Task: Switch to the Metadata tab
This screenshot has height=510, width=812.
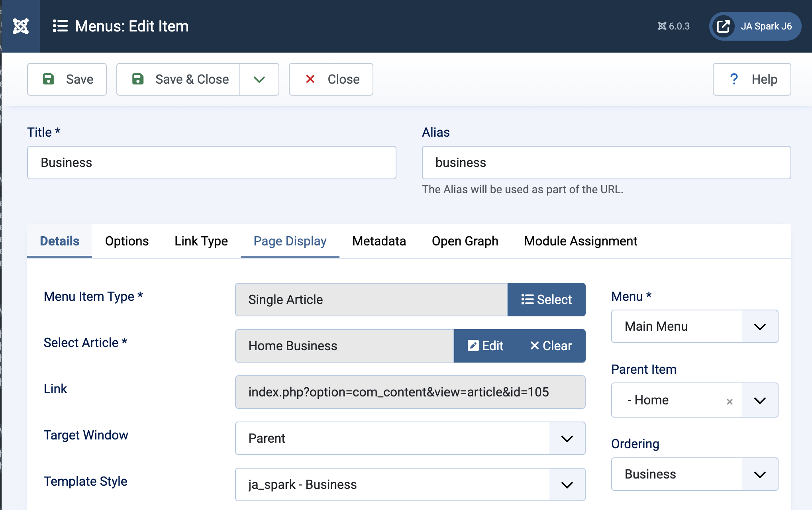Action: pyautogui.click(x=379, y=241)
